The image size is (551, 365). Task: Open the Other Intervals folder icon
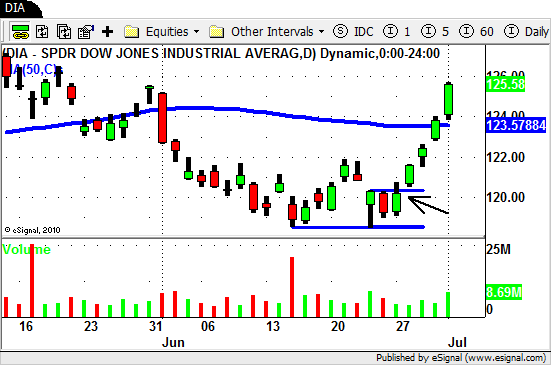[216, 32]
